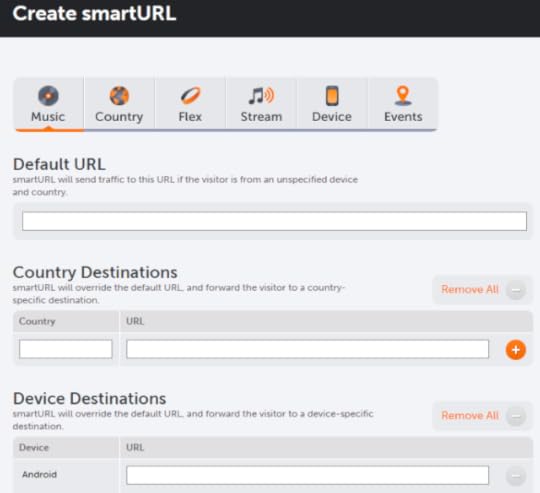Focus the Default URL input field

coord(274,221)
